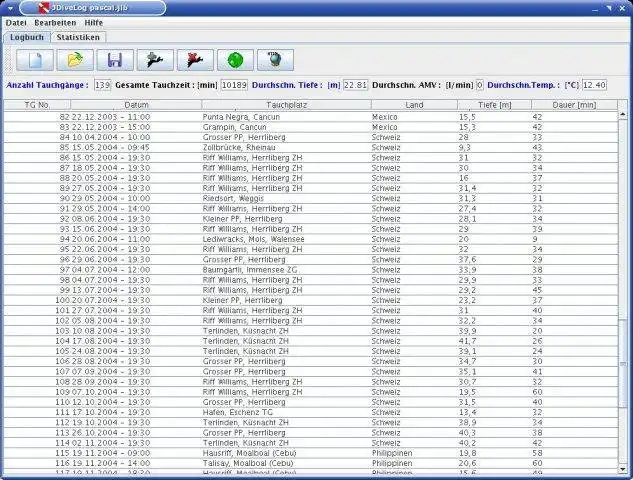Click Kleiner PP, Herrliberg in dive 92
This screenshot has width=633, height=480.
(x=243, y=219)
